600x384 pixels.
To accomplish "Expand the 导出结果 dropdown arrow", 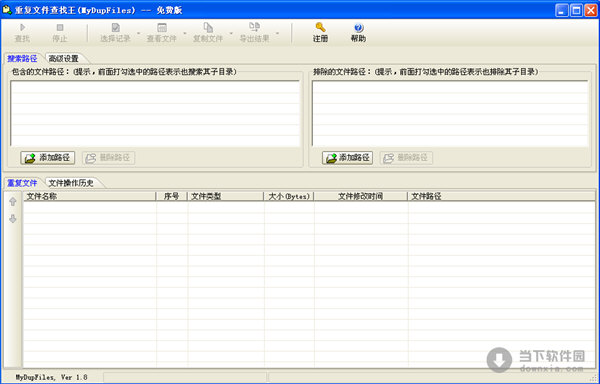I will 277,33.
